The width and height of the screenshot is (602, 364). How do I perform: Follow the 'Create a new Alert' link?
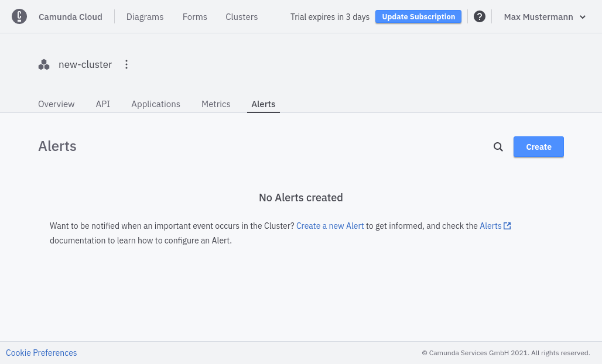coord(330,226)
